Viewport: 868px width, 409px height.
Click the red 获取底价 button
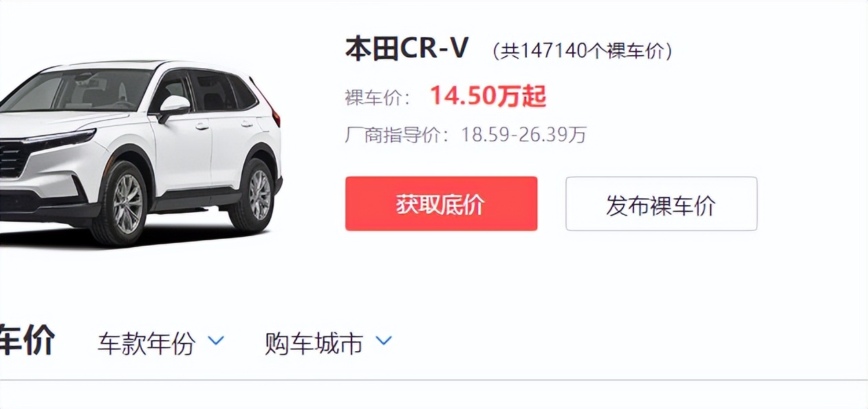(441, 204)
